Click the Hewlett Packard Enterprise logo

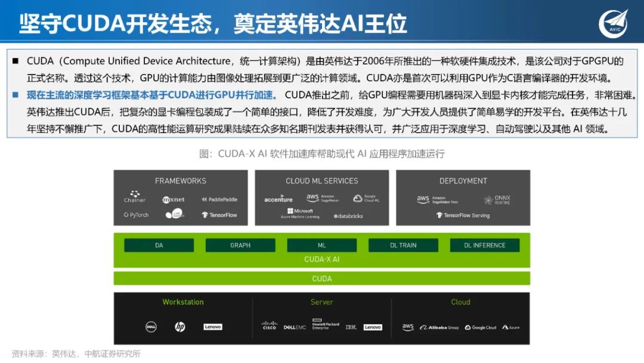(x=326, y=324)
